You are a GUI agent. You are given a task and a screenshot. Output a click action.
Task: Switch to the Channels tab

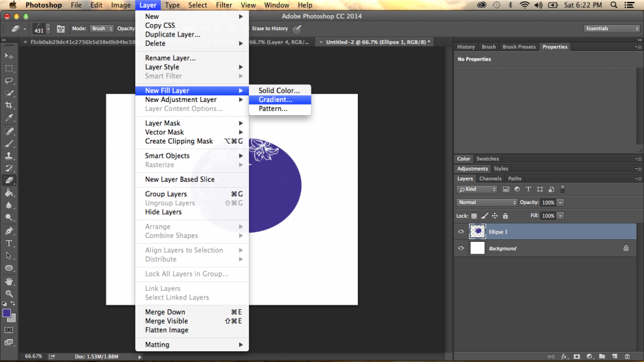pyautogui.click(x=491, y=179)
